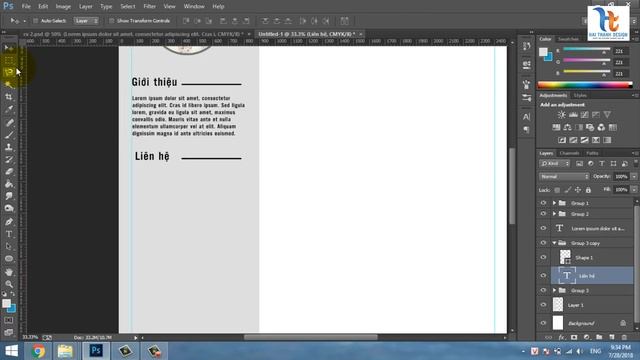The height and width of the screenshot is (360, 640).
Task: Select the Horizontal Type tool
Action: tap(9, 234)
